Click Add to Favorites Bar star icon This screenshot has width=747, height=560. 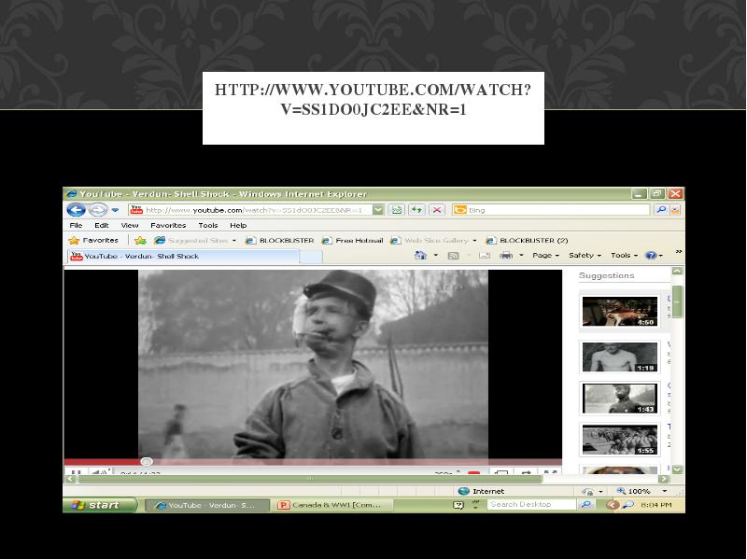140,241
